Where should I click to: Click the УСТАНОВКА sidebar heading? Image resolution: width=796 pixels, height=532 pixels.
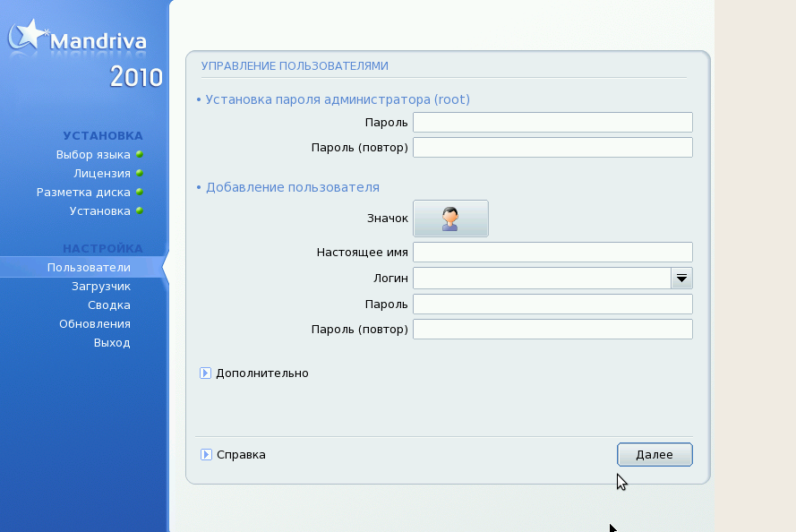[x=103, y=135]
